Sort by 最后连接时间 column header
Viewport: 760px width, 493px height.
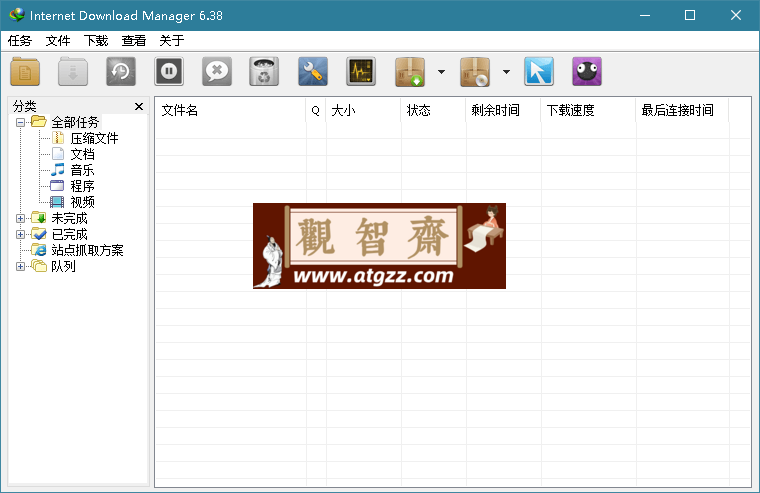point(682,111)
